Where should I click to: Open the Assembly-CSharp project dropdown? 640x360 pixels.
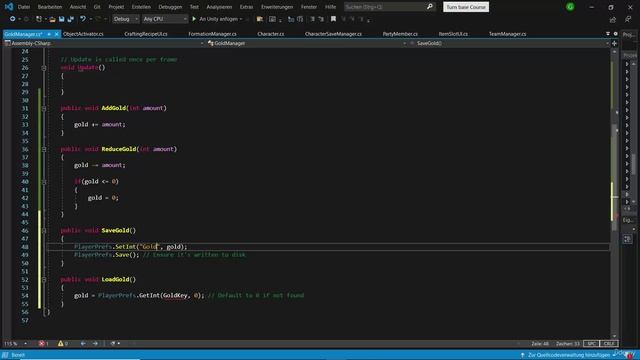104,43
